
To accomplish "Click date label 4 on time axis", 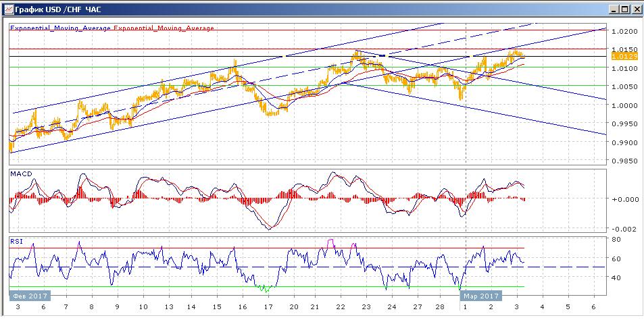I will click(542, 307).
